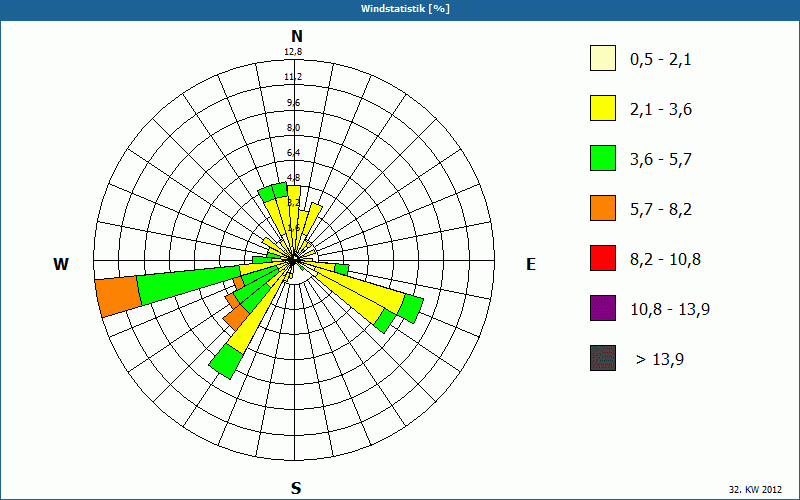This screenshot has height=500, width=800.
Task: Click the purple 10,8 - 13,9 legend swatch
Action: 603,308
